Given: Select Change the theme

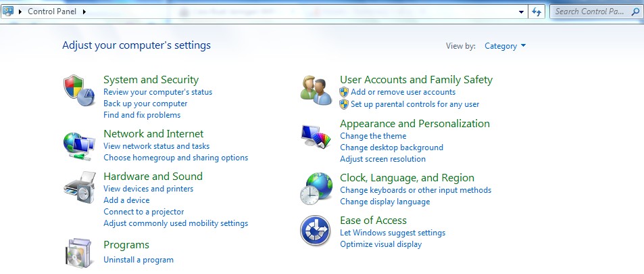Looking at the screenshot, I should [x=373, y=136].
